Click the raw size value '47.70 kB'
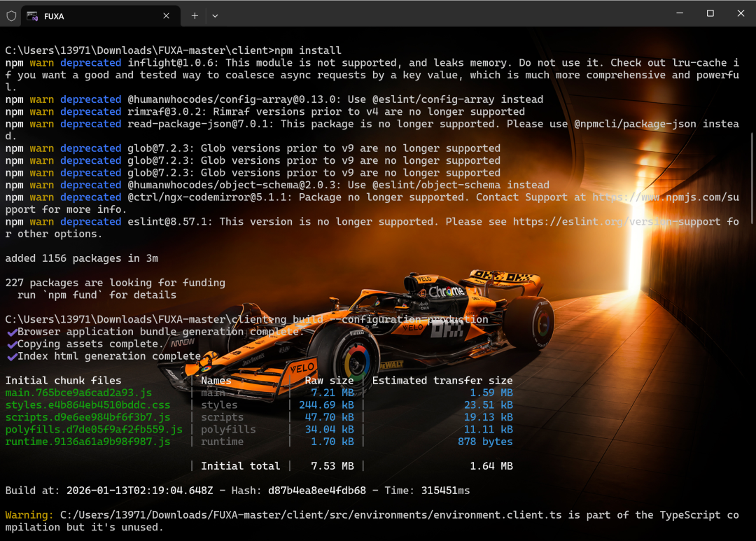 point(329,418)
